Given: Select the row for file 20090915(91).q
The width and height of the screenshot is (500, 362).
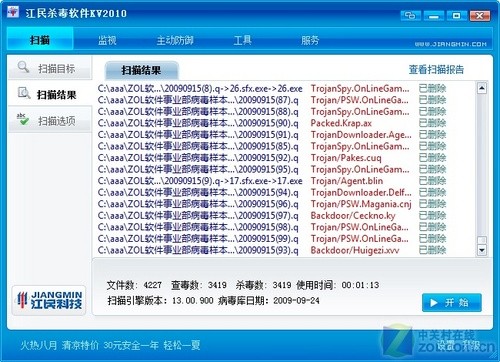Looking at the screenshot, I should [x=272, y=135].
